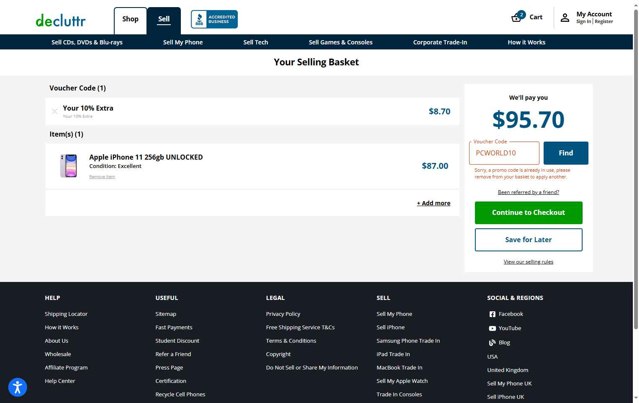This screenshot has width=639, height=403.
Task: Open Sell CDs, DVDs & Blu-rays menu
Action: click(87, 42)
